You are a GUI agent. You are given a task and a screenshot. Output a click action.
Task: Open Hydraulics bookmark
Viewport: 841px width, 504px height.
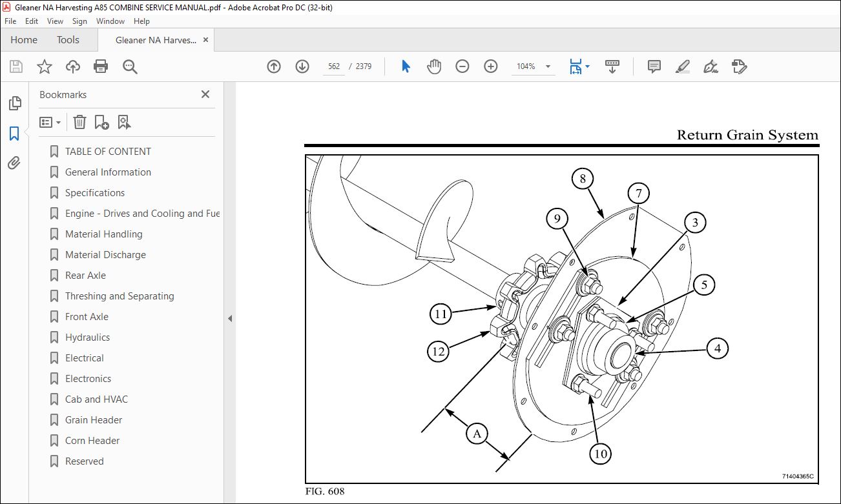[87, 338]
